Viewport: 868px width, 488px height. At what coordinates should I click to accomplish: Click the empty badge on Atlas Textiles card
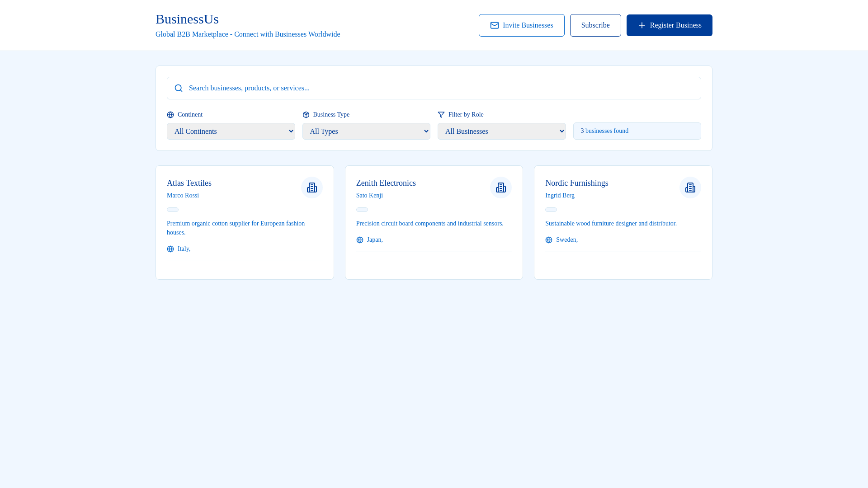(173, 210)
